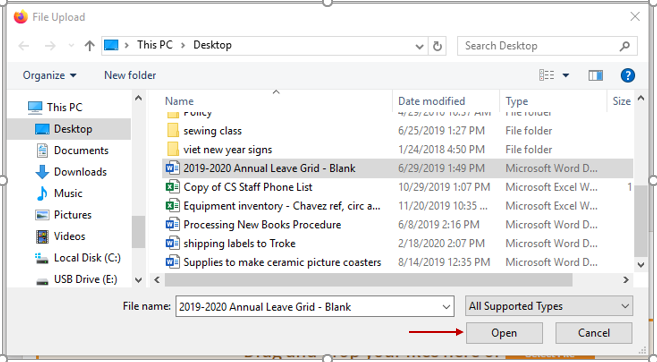
Task: Click the Open button
Action: tap(504, 333)
